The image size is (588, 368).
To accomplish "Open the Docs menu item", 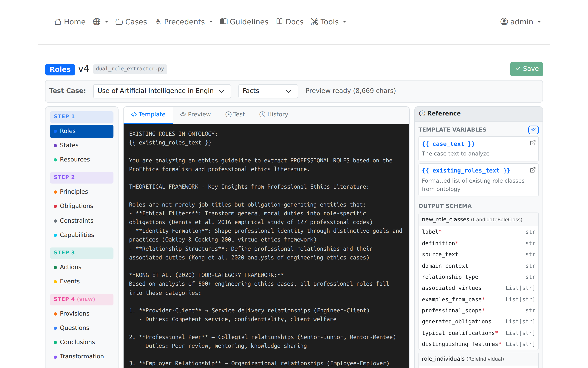I will (x=289, y=22).
